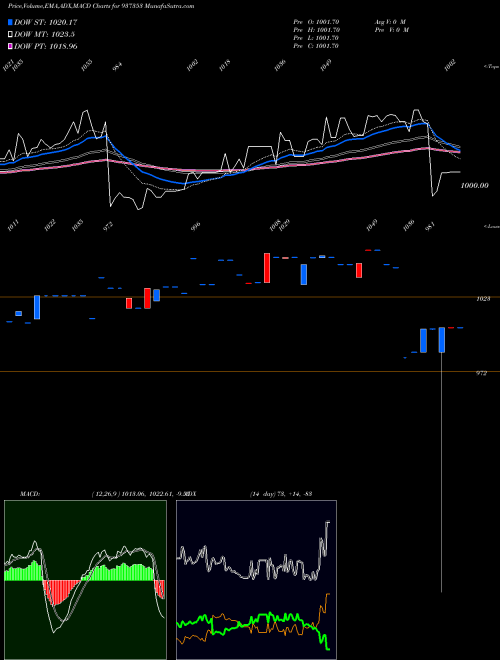Click the blue DOW ST legend swatch
The width and height of the screenshot is (500, 660).
pyautogui.click(x=10, y=22)
